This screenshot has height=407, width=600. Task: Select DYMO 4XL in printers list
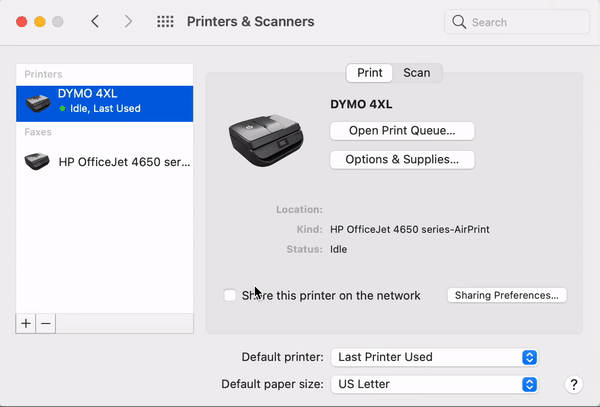[105, 101]
